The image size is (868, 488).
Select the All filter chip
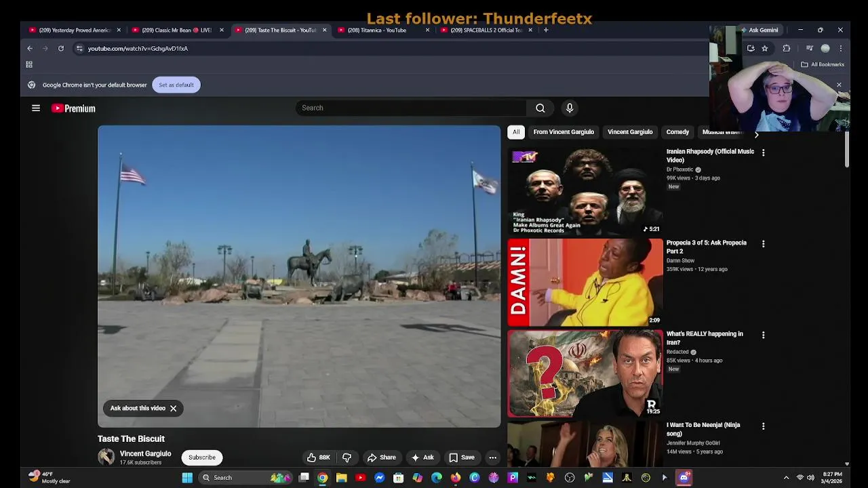click(x=516, y=132)
